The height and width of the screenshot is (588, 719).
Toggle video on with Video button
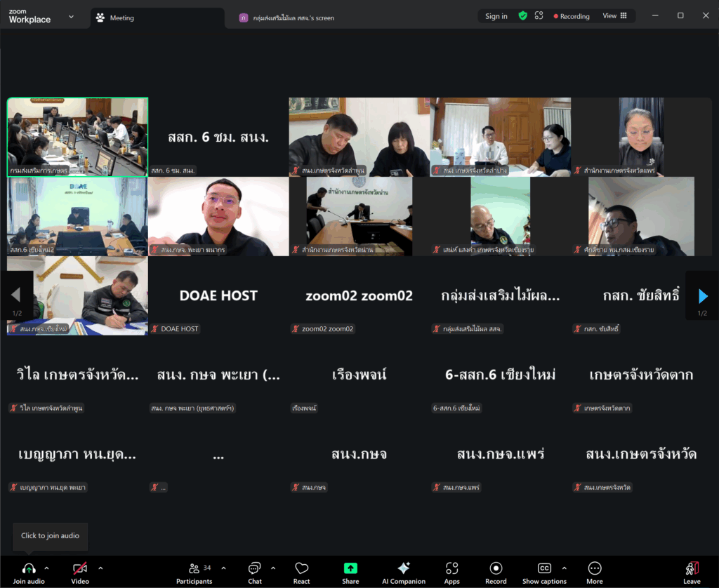click(x=80, y=572)
